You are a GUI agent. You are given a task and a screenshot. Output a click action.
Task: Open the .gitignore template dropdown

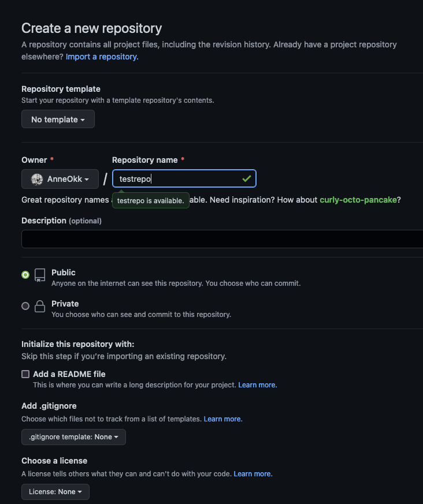pos(73,437)
